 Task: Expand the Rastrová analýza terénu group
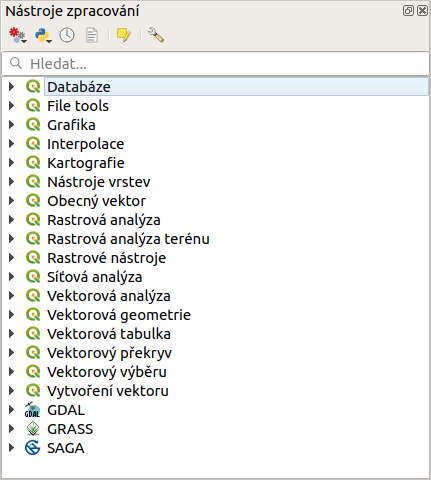point(11,239)
